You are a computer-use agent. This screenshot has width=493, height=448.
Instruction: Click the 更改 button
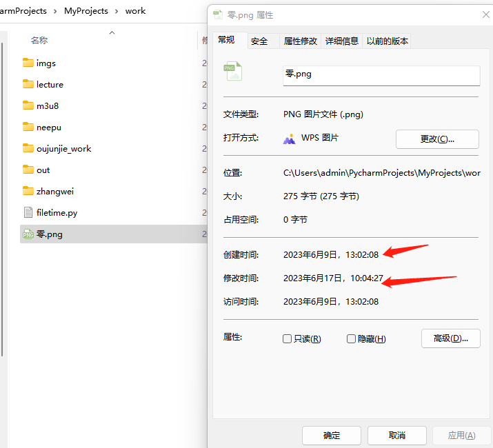click(437, 139)
